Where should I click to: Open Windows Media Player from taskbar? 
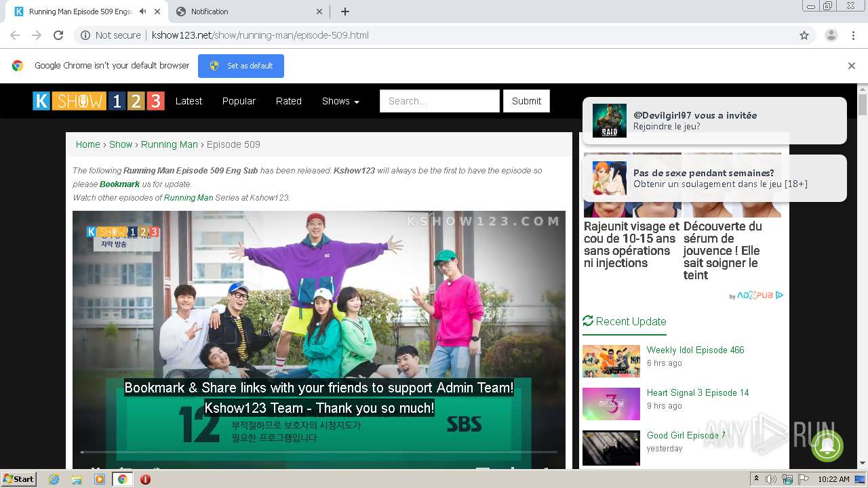click(x=100, y=479)
